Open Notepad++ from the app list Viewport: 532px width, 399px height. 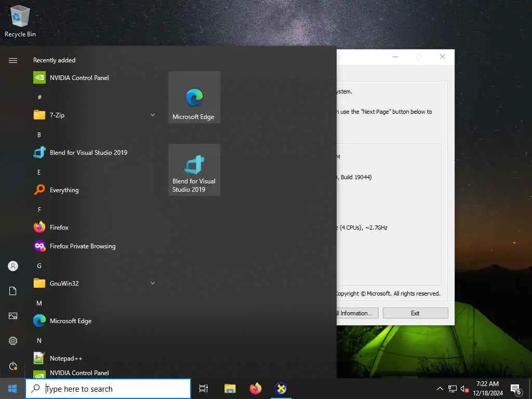pyautogui.click(x=95, y=358)
